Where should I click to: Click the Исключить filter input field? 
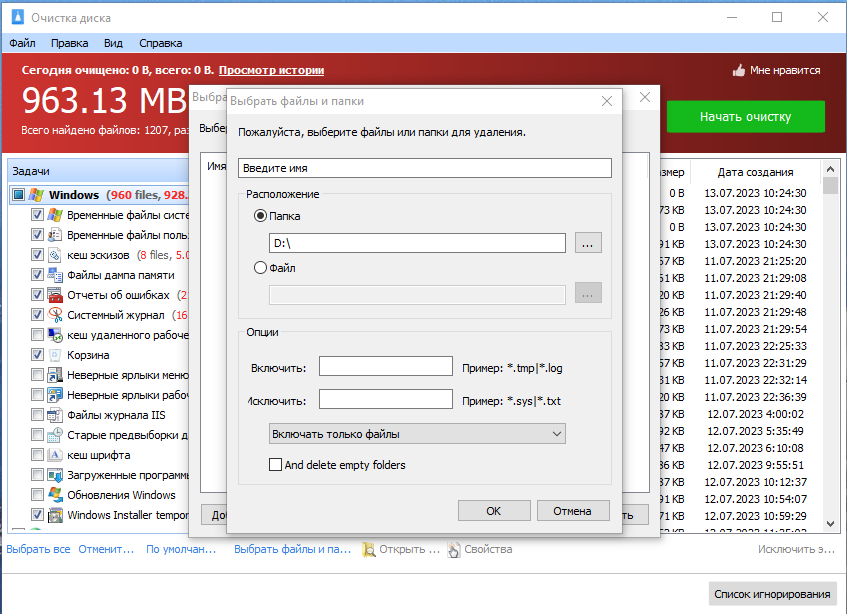tap(386, 399)
